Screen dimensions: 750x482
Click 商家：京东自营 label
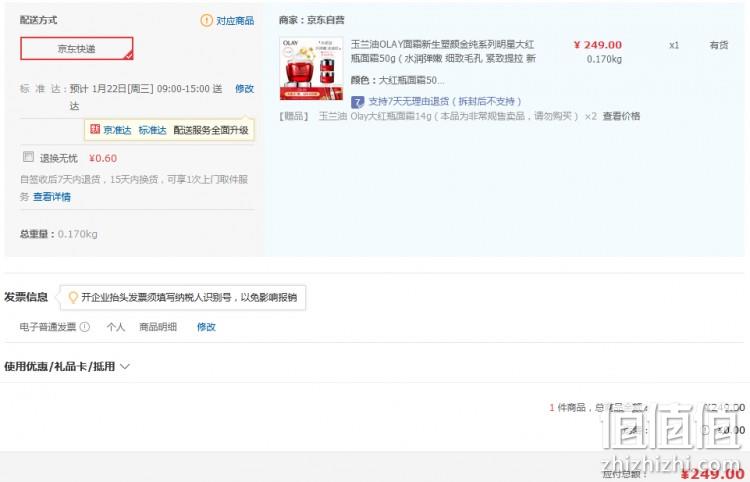[x=311, y=20]
